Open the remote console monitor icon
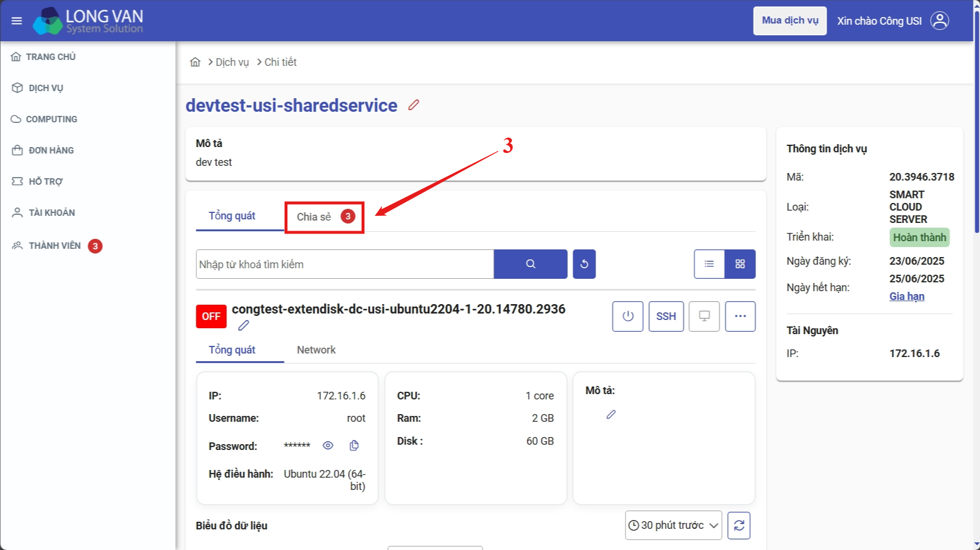 [704, 316]
